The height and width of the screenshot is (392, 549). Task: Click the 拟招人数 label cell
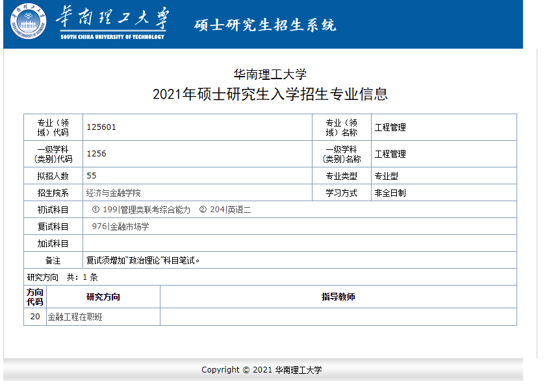pos(53,175)
